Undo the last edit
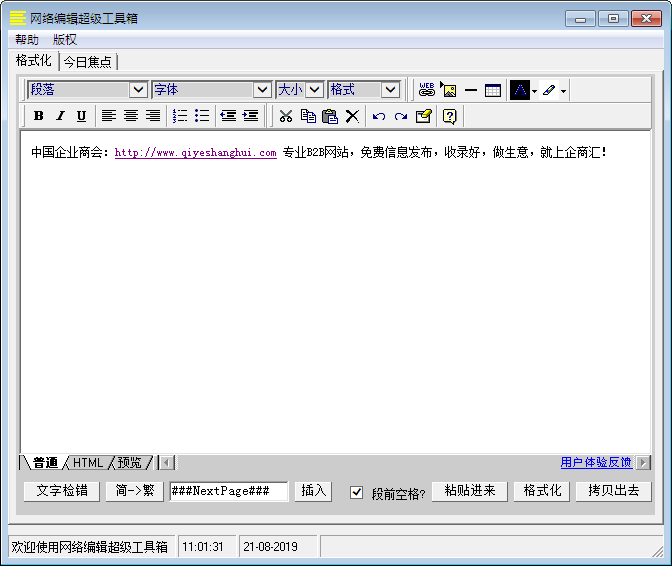The image size is (672, 566). coord(378,116)
